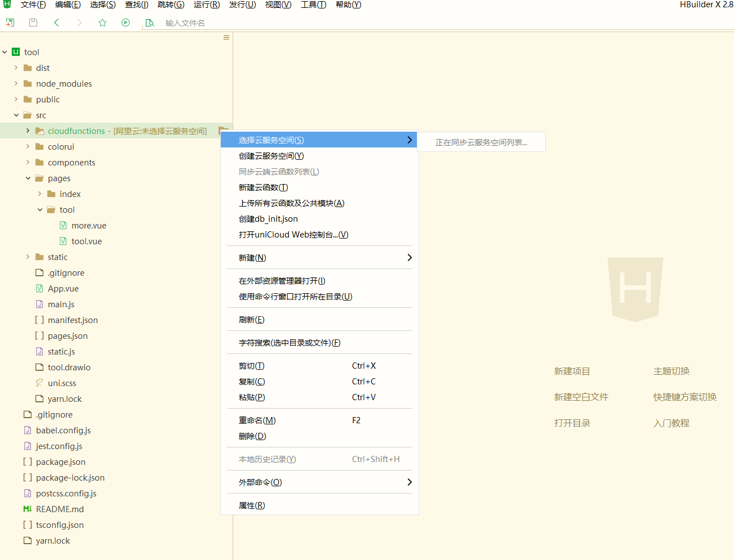Go forward with the right arrow icon
734x560 pixels.
pyautogui.click(x=79, y=23)
